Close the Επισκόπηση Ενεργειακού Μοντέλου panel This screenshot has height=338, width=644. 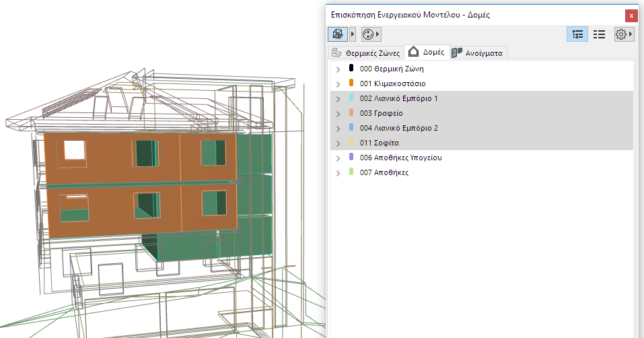(x=631, y=15)
